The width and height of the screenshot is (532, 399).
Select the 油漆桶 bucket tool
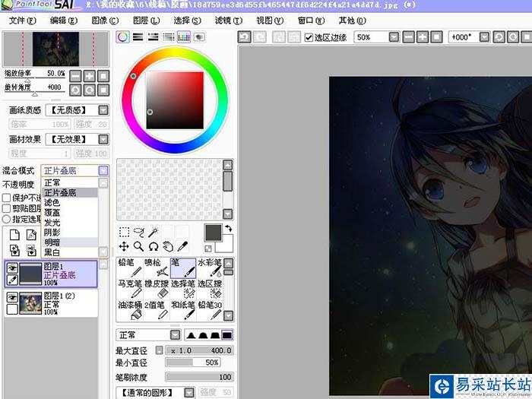tap(130, 310)
